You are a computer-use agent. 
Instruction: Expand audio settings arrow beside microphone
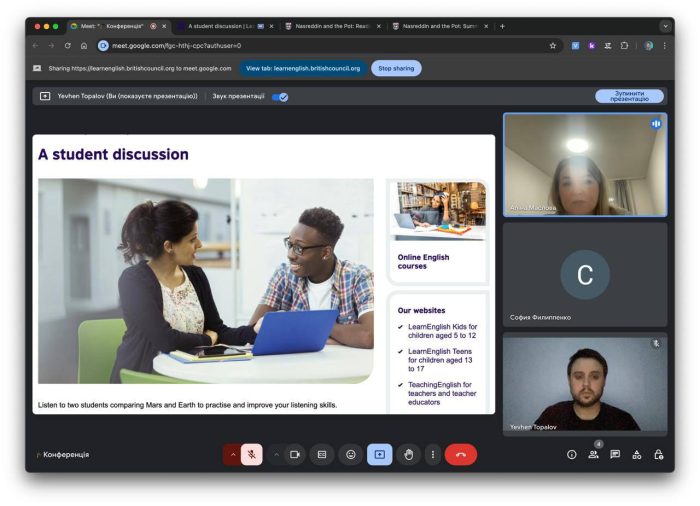(233, 454)
